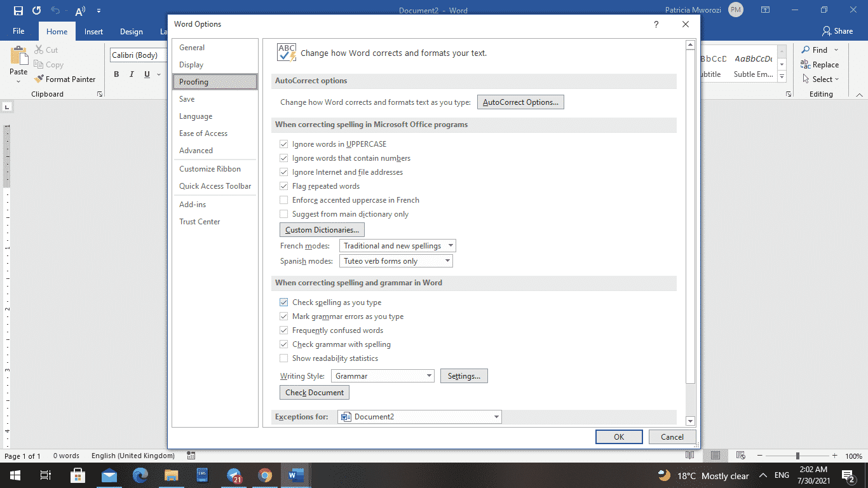Click the Italic formatting icon

(131, 74)
